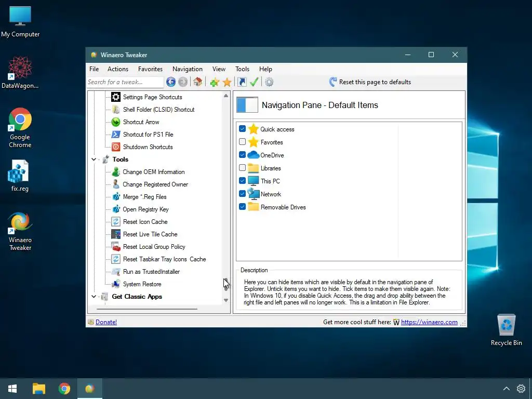Disable the Network checkbox
Viewport: 532px width, 399px height.
click(242, 194)
